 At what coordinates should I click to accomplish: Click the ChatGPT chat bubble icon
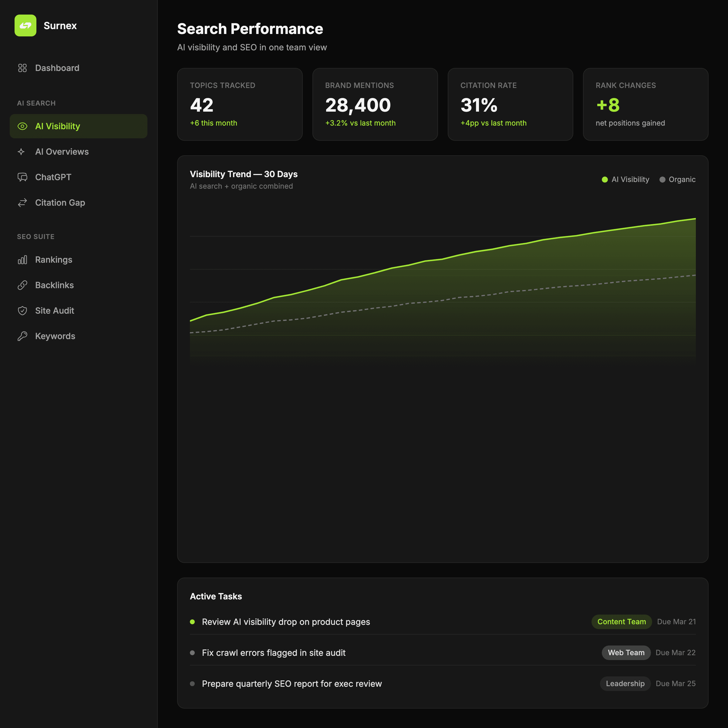click(22, 177)
